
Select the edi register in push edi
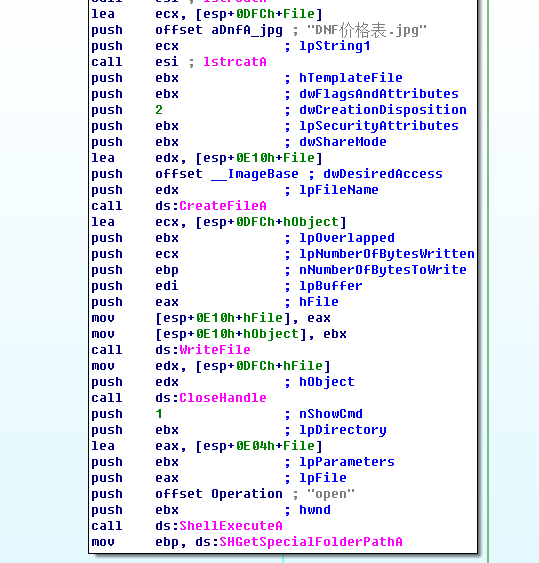point(167,286)
